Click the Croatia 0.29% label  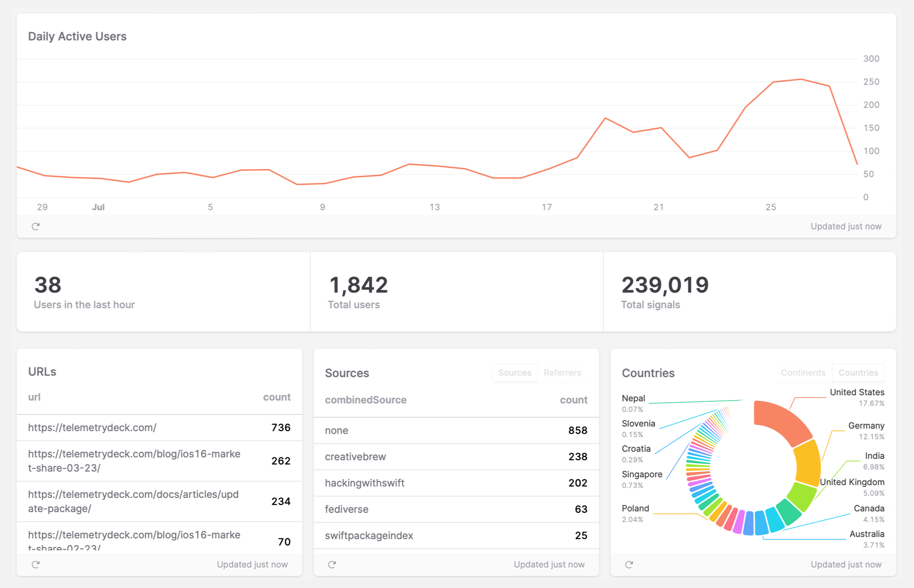pos(636,454)
